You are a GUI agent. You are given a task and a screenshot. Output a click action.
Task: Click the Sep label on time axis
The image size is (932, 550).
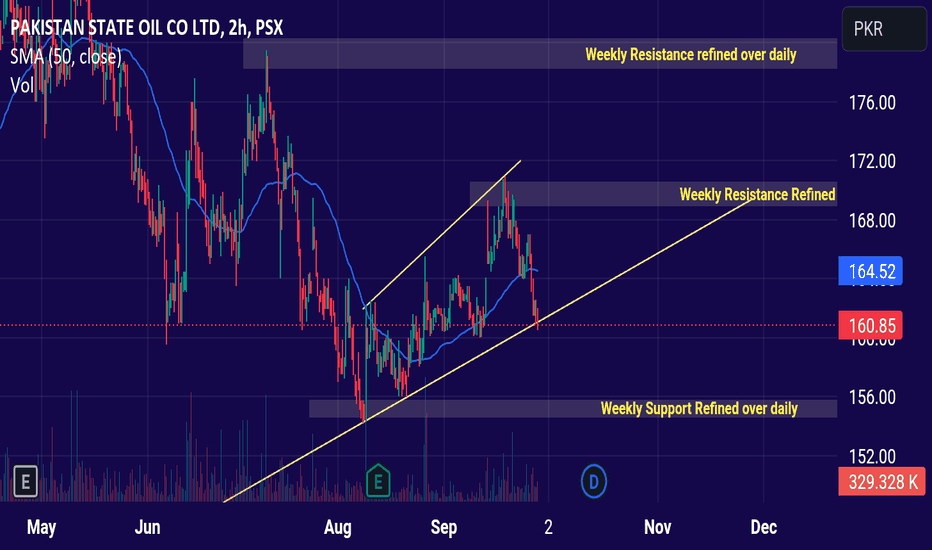click(x=444, y=527)
